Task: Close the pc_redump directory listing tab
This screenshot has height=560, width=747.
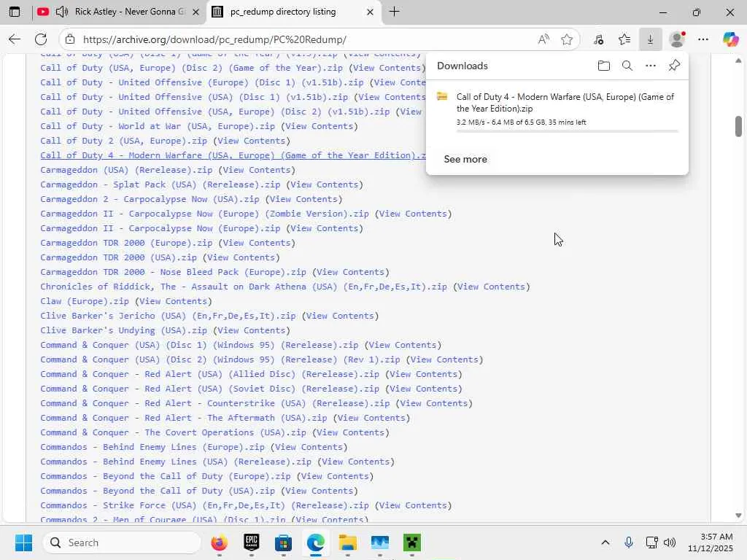Action: pyautogui.click(x=370, y=12)
